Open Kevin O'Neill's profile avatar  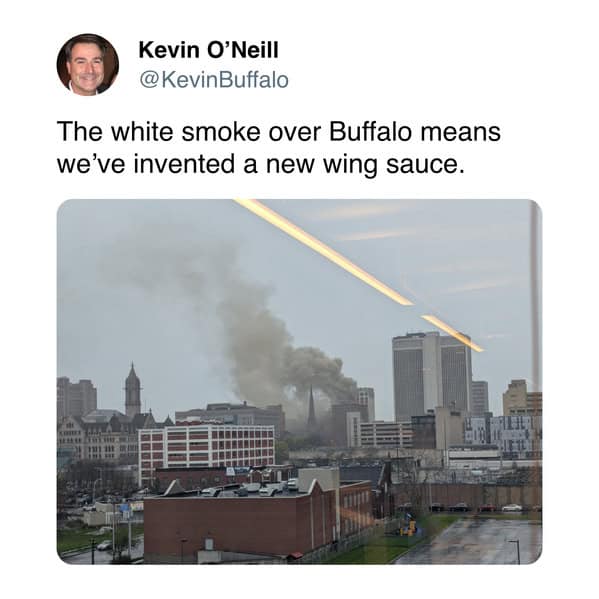87,64
